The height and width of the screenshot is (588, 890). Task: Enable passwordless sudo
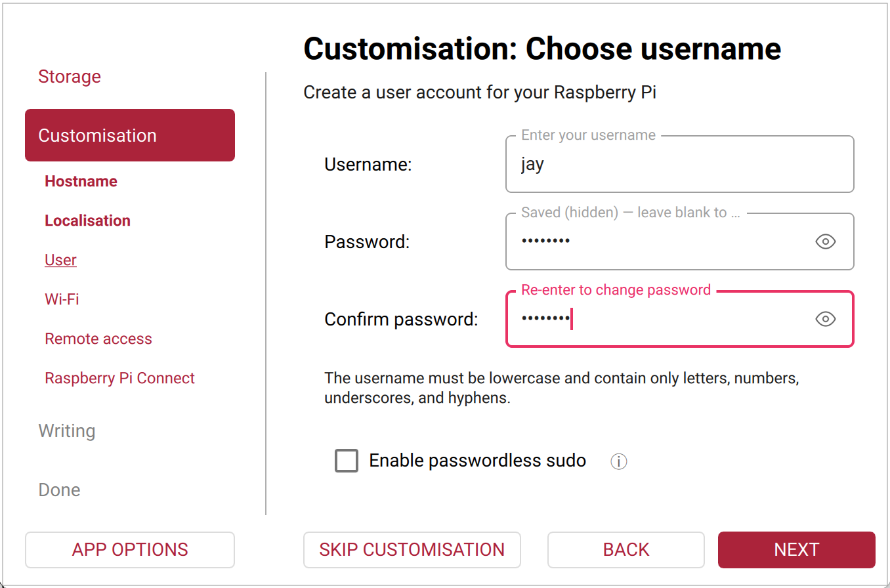(x=346, y=461)
